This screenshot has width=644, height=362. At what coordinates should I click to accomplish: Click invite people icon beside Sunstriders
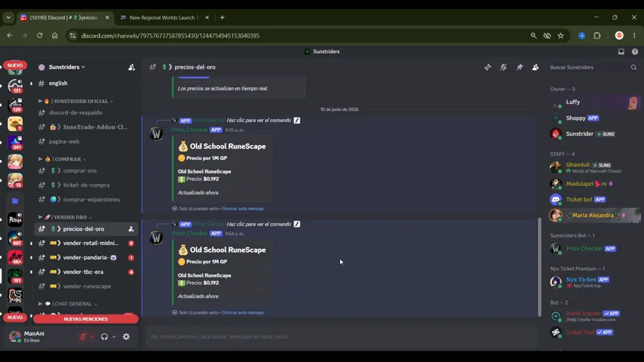(131, 67)
